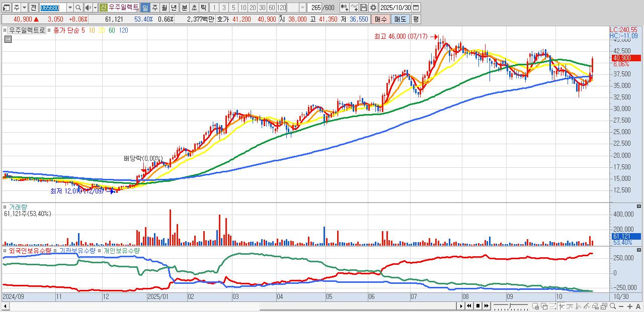Select the 일 daily period tab
Image resolution: width=644 pixels, height=312 pixels.
(x=145, y=8)
